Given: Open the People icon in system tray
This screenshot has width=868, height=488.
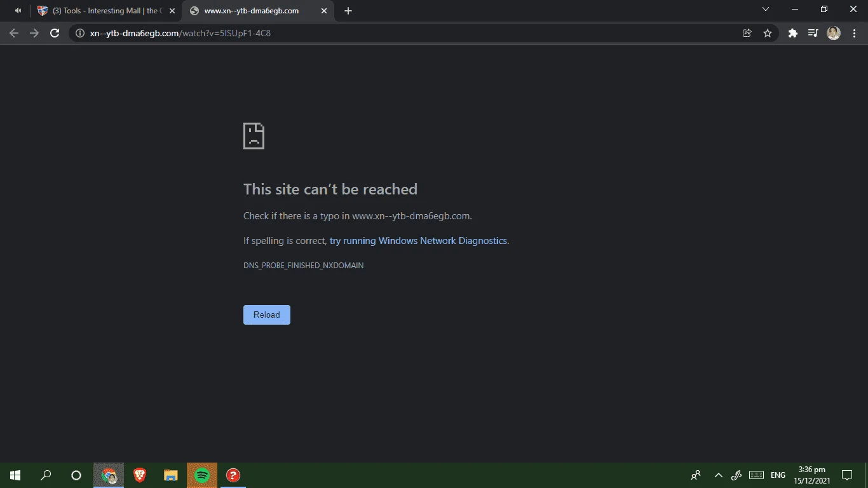Looking at the screenshot, I should coord(696,475).
